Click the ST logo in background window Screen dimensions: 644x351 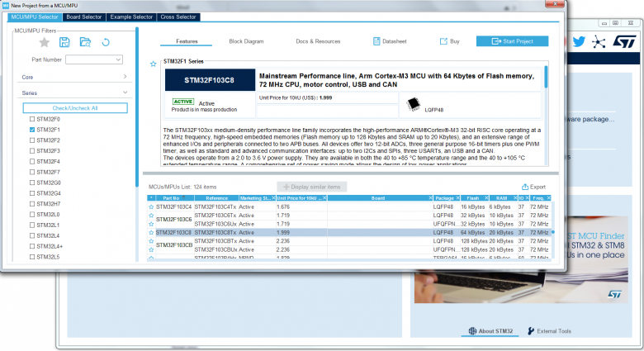tap(624, 41)
